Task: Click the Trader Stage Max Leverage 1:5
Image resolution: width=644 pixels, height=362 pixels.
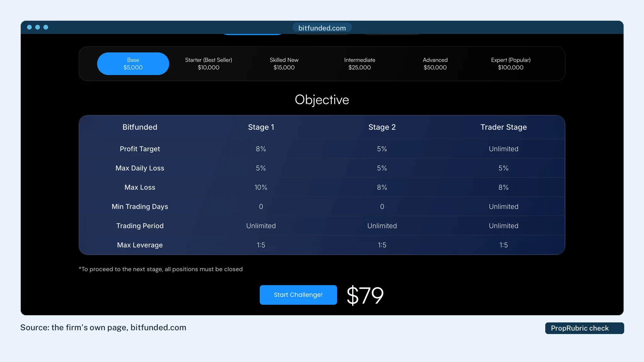Action: [x=503, y=245]
